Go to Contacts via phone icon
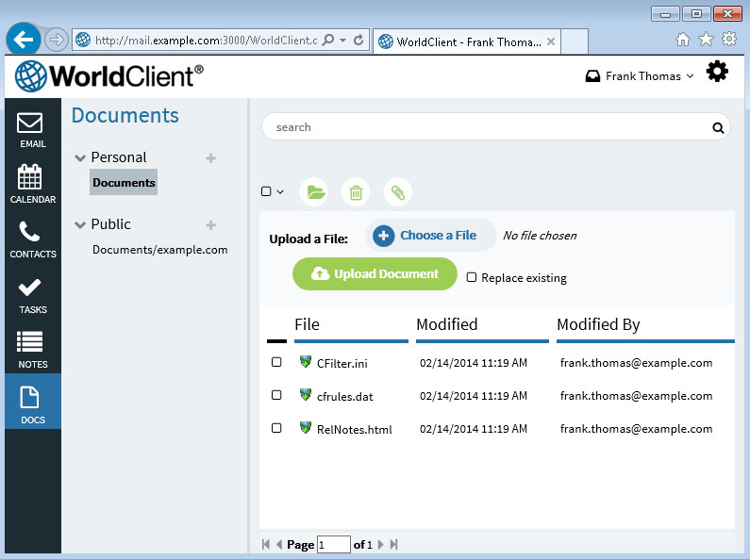The image size is (750, 560). [x=31, y=239]
